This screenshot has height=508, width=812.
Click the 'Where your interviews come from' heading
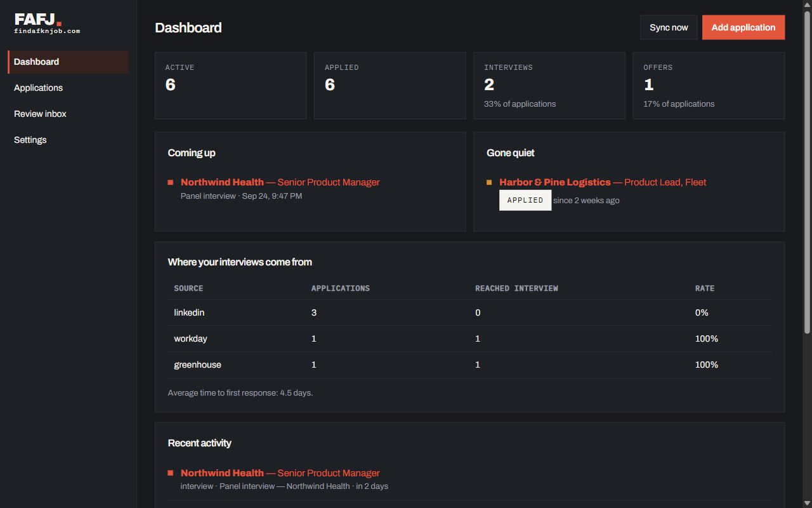[x=240, y=262]
